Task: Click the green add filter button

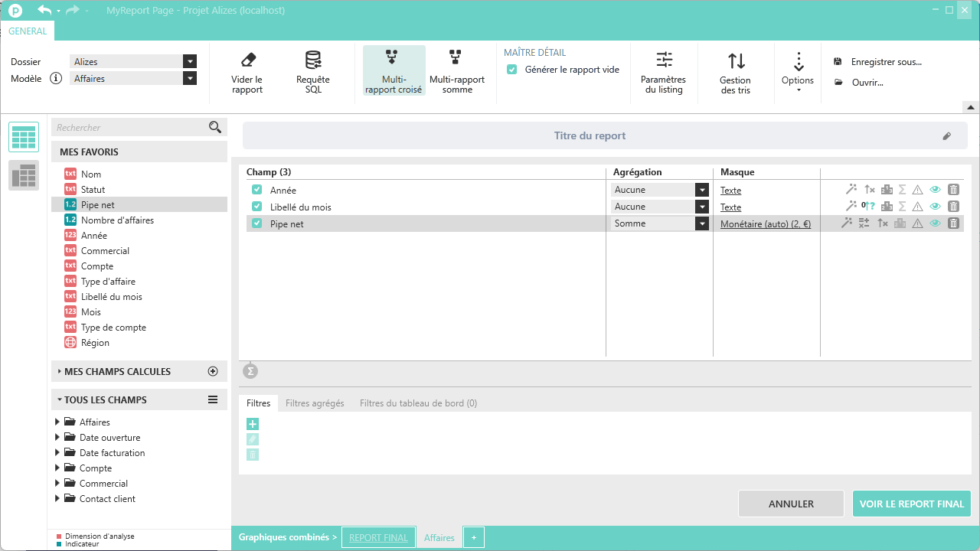Action: coord(253,424)
